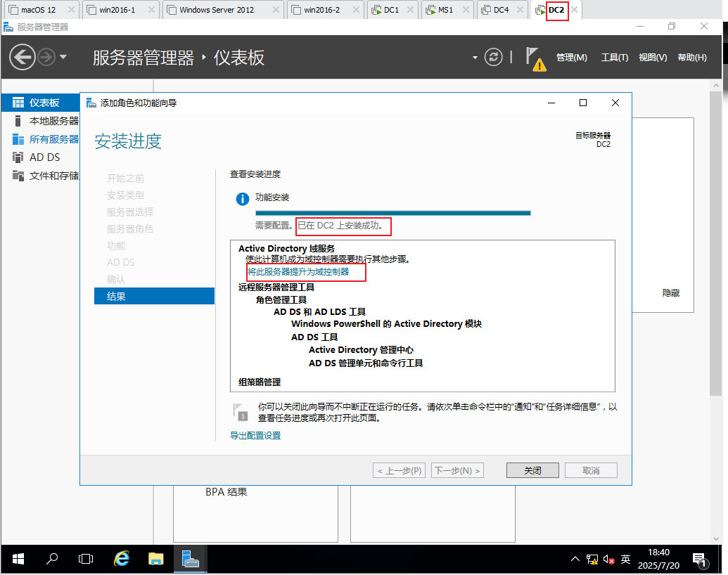Image resolution: width=728 pixels, height=575 pixels.
Task: Select AD DS in the sidebar
Action: (40, 157)
